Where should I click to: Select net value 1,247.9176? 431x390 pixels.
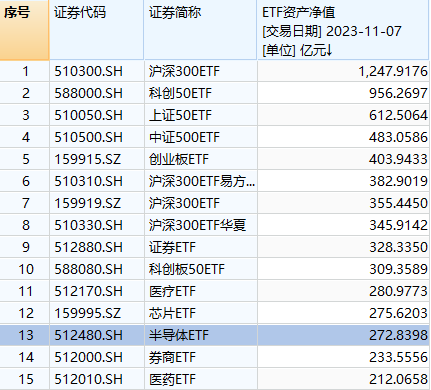343,71
